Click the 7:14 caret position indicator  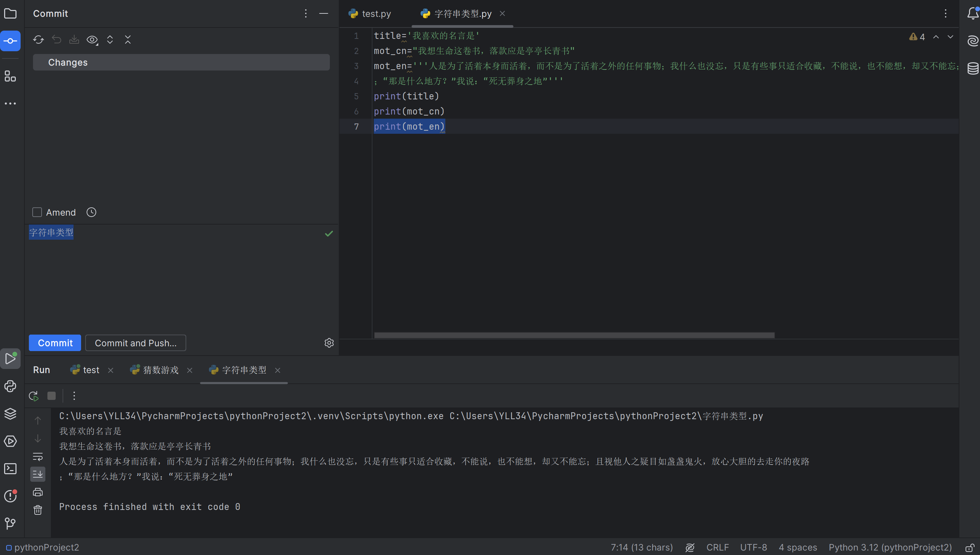tap(642, 548)
